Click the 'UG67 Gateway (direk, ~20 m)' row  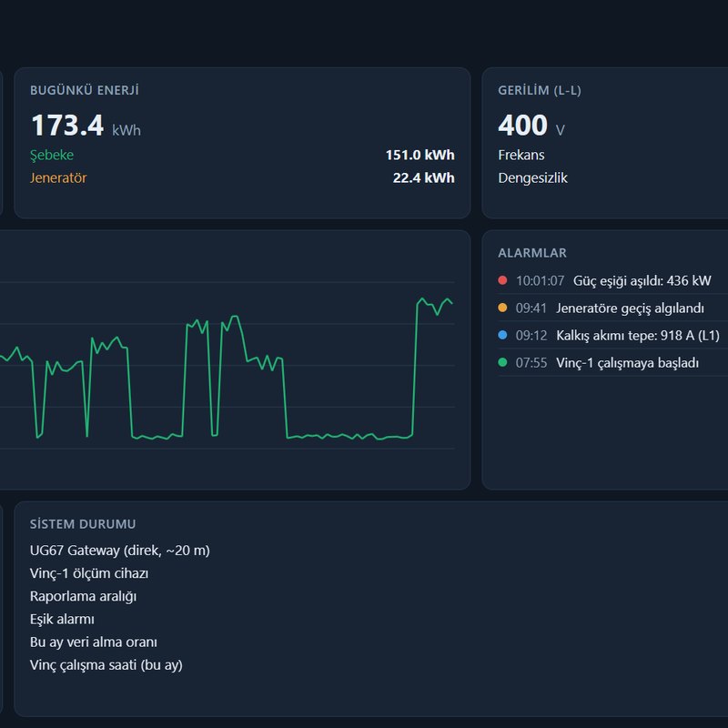pyautogui.click(x=120, y=551)
